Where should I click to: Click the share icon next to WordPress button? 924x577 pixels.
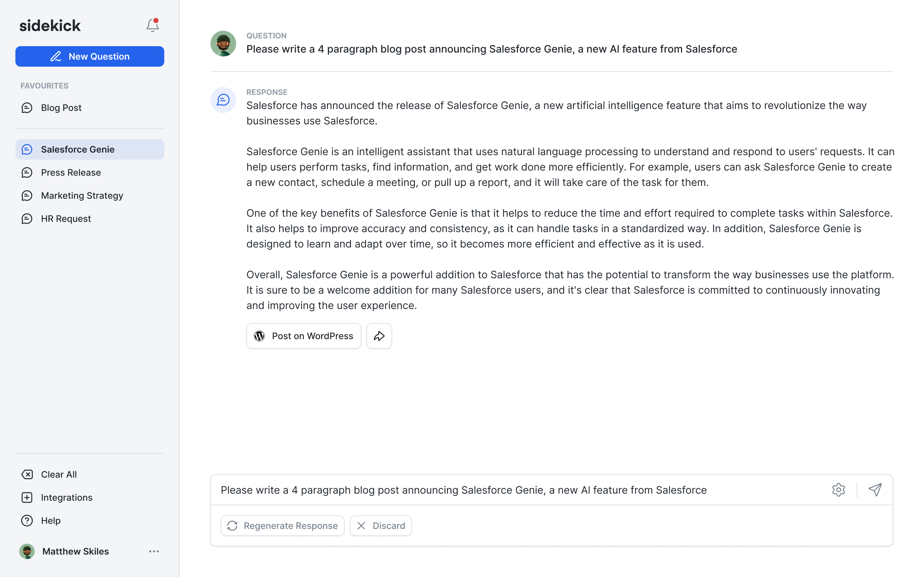[380, 336]
